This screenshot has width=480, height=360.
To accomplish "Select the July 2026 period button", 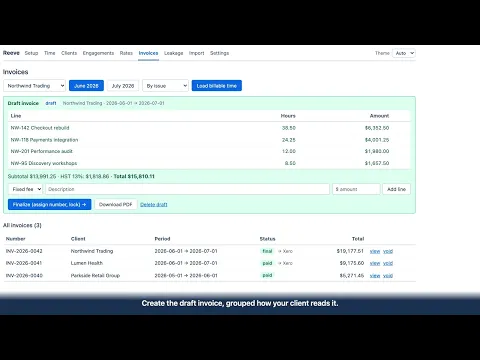I will (x=123, y=86).
